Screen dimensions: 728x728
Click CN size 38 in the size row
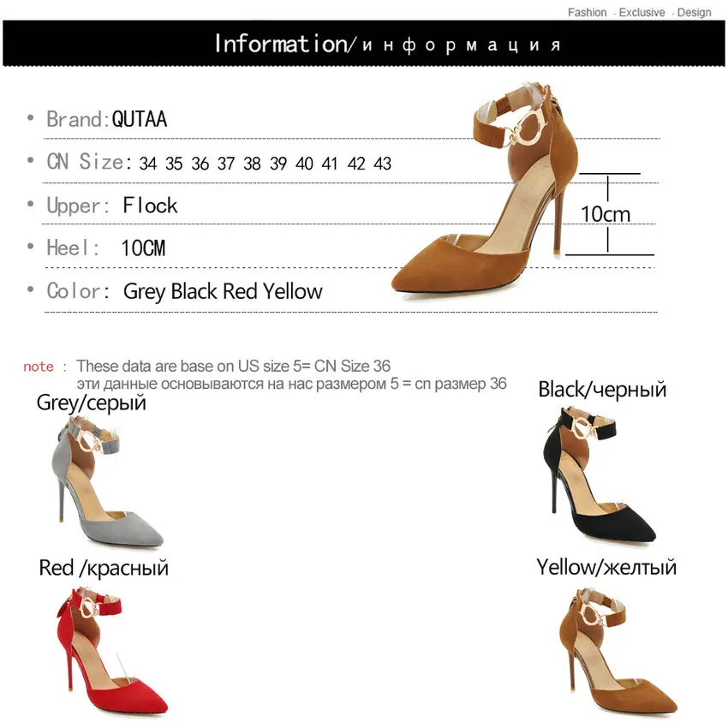click(252, 164)
